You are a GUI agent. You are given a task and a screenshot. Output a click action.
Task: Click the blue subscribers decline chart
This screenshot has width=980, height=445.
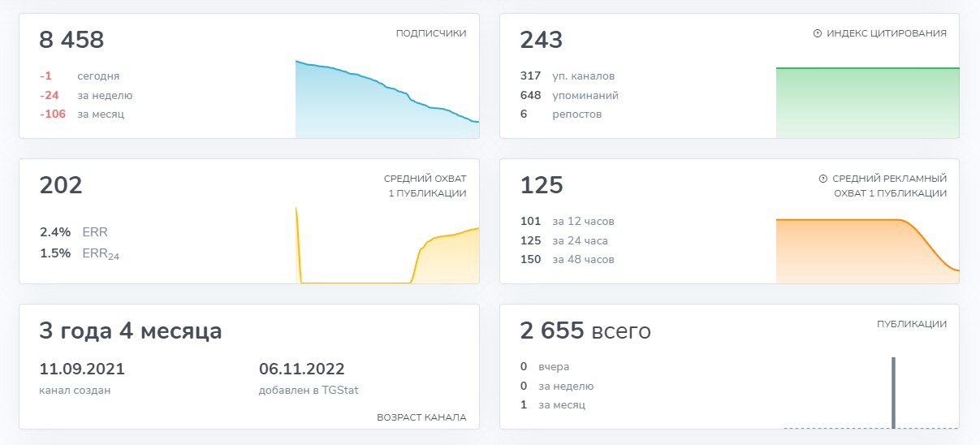(x=387, y=99)
